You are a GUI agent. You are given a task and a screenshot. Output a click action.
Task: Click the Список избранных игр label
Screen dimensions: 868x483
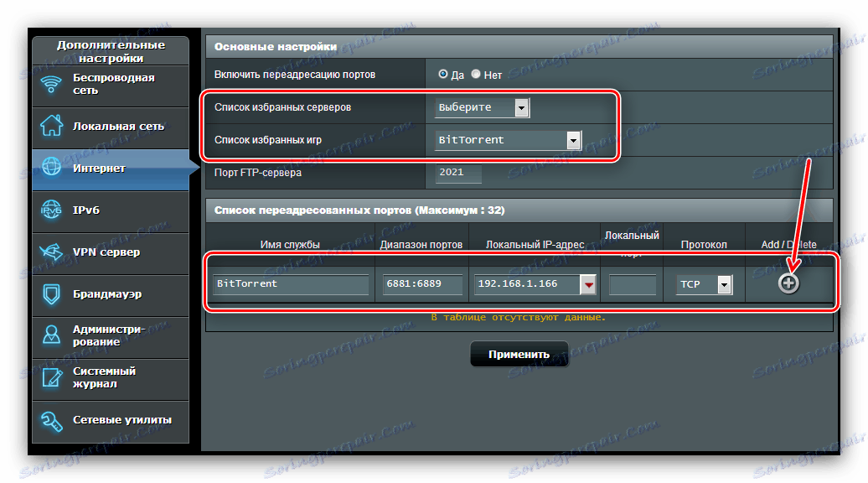click(x=268, y=139)
